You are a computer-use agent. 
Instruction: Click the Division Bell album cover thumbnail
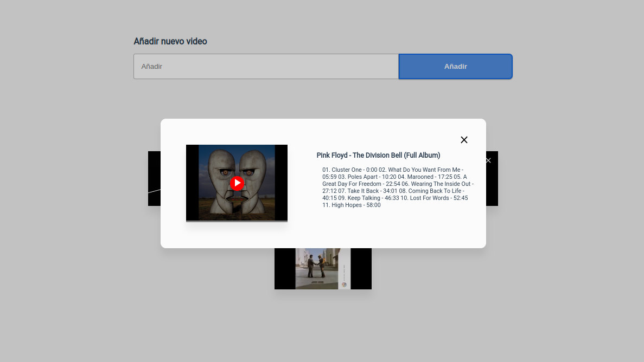pos(237,183)
